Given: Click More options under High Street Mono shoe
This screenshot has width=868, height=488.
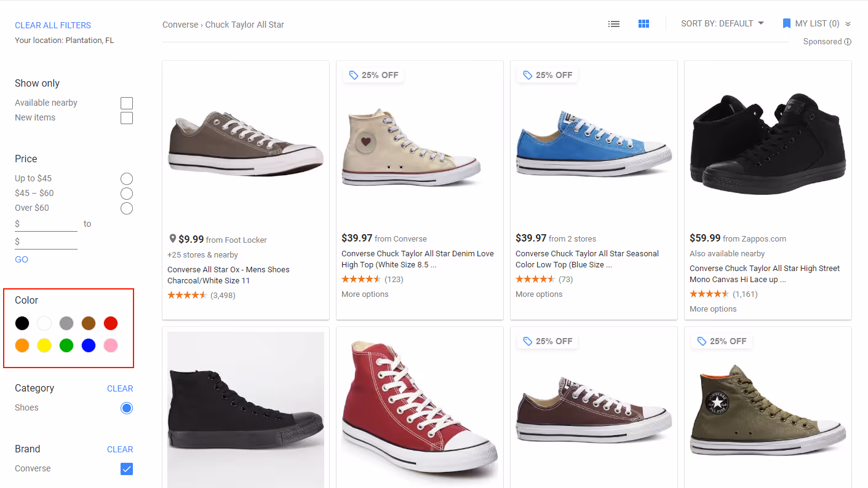Looking at the screenshot, I should (713, 309).
